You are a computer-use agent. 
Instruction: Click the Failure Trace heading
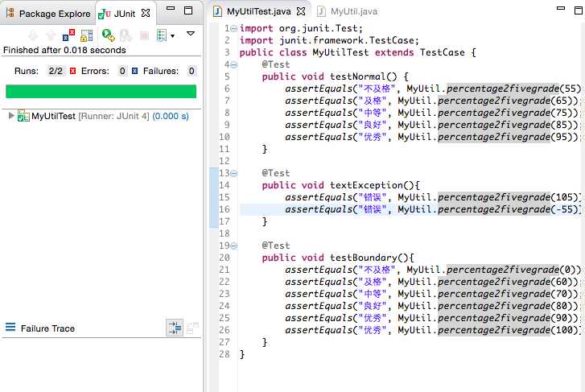point(47,328)
